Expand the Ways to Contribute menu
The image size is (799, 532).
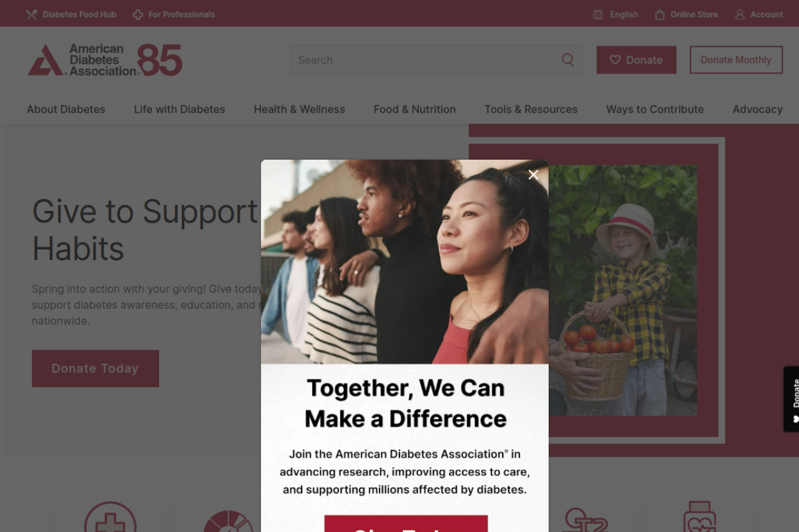coord(655,109)
